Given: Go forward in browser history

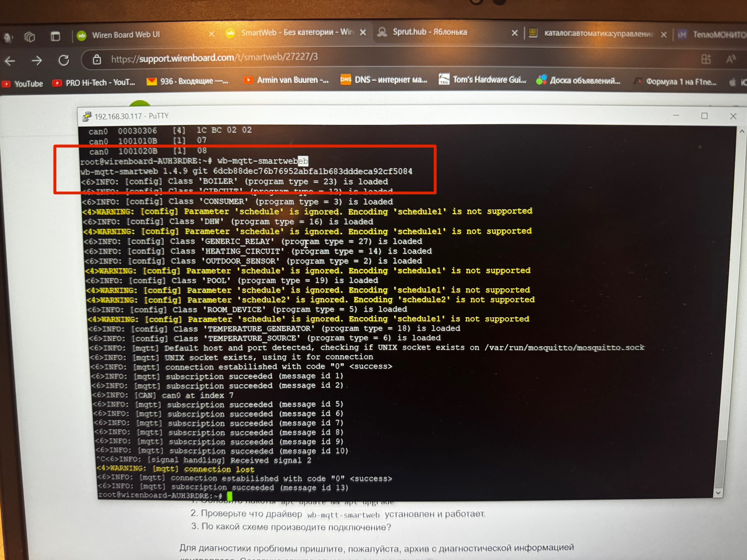Looking at the screenshot, I should point(37,61).
